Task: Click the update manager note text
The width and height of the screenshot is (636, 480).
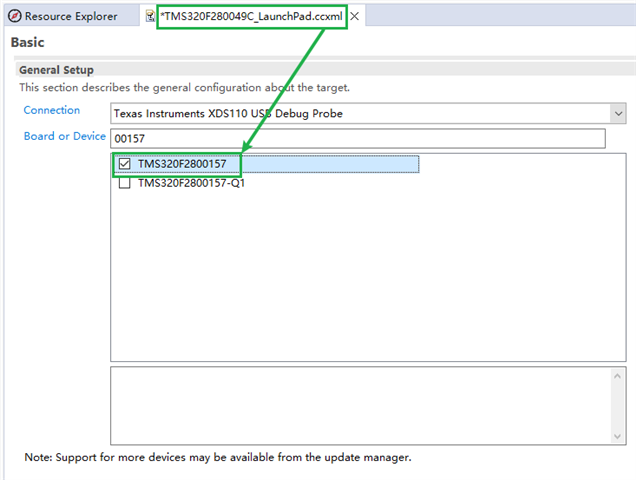Action: pos(218,457)
